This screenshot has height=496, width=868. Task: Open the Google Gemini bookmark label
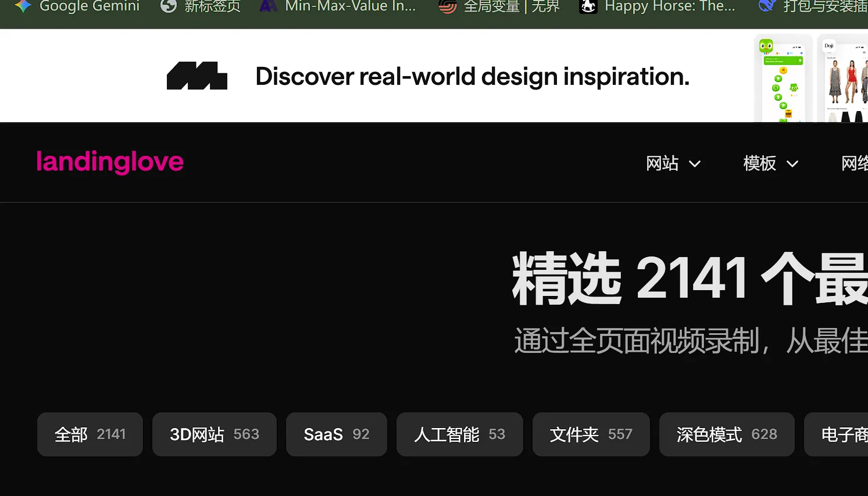coord(90,6)
